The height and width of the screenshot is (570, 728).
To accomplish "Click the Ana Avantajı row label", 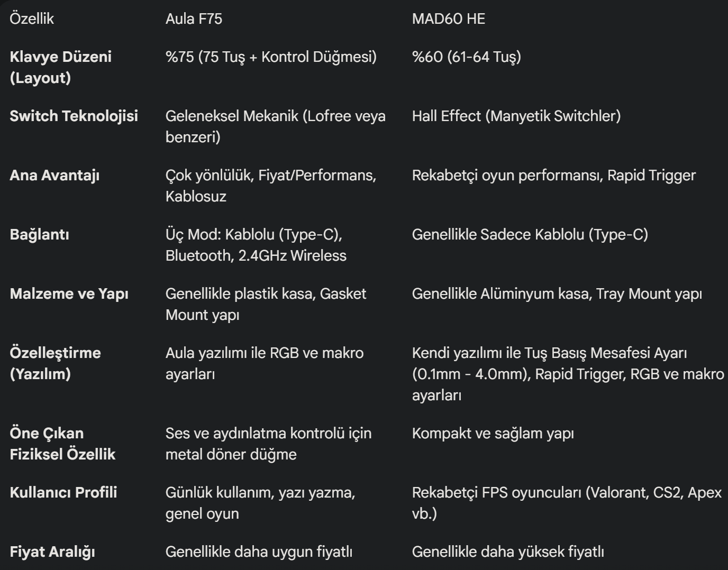I will 54,176.
